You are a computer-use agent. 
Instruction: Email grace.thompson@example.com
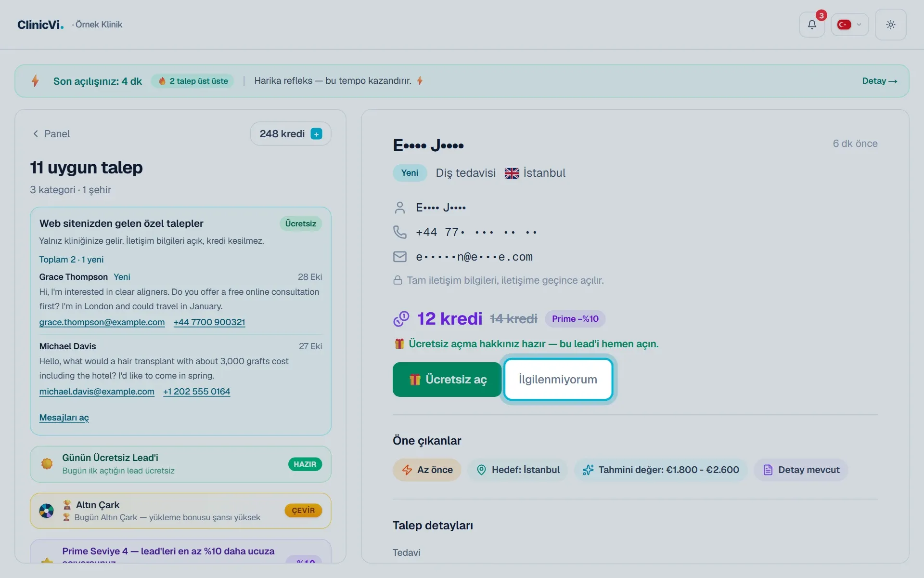tap(102, 322)
